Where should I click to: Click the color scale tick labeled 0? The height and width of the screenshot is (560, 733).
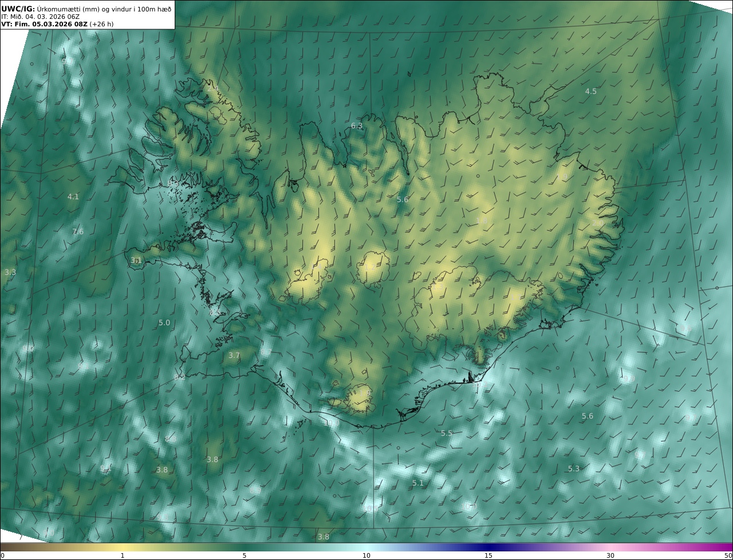tap(2, 555)
